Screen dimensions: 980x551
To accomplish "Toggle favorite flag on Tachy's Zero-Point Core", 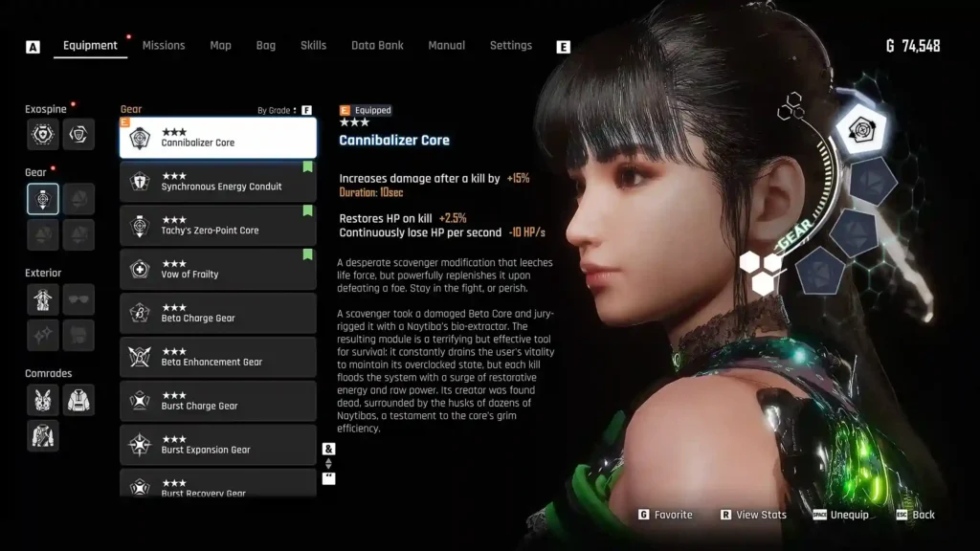I will pos(307,210).
